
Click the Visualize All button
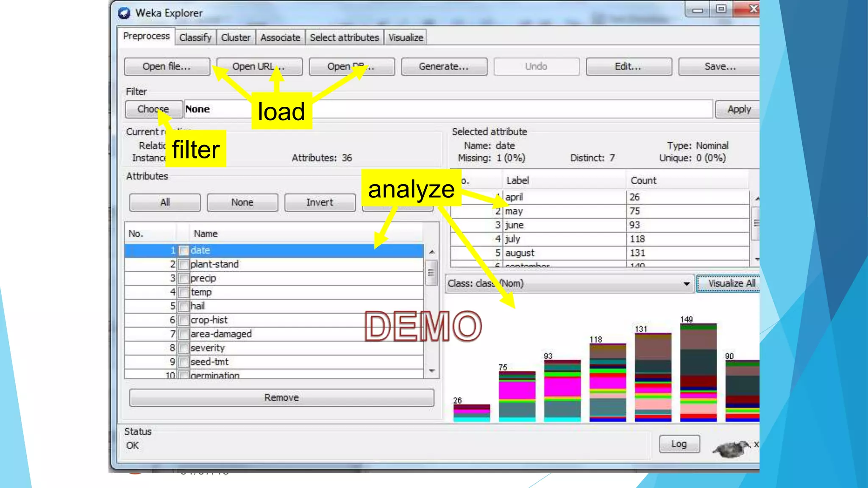[729, 283]
